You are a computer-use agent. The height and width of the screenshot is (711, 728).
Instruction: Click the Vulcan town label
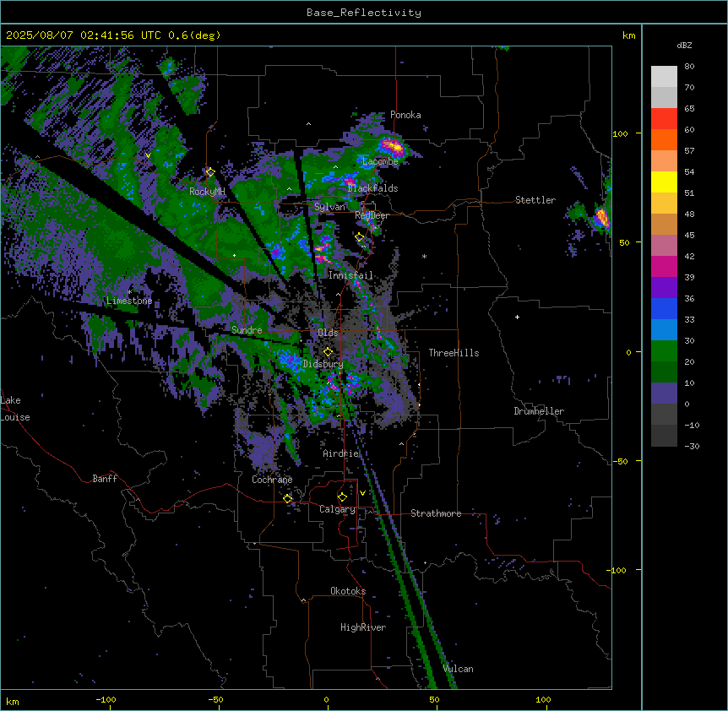click(x=458, y=669)
